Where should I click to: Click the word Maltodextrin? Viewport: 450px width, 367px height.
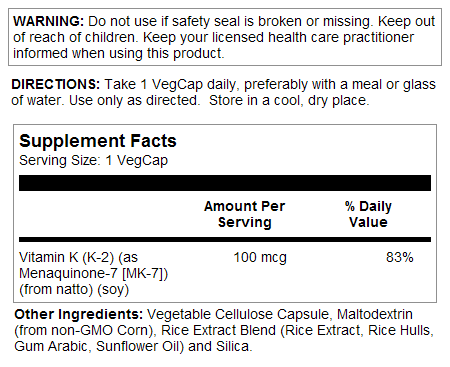[x=375, y=314]
